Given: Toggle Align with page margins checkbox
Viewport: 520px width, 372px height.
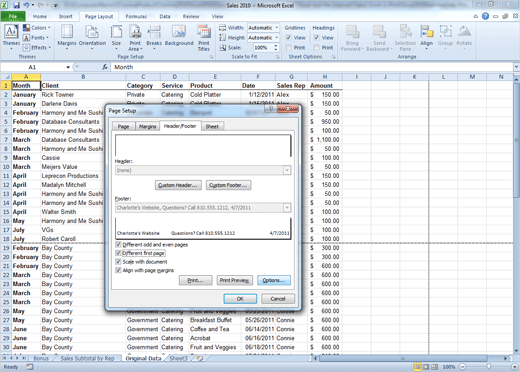Looking at the screenshot, I should click(118, 270).
